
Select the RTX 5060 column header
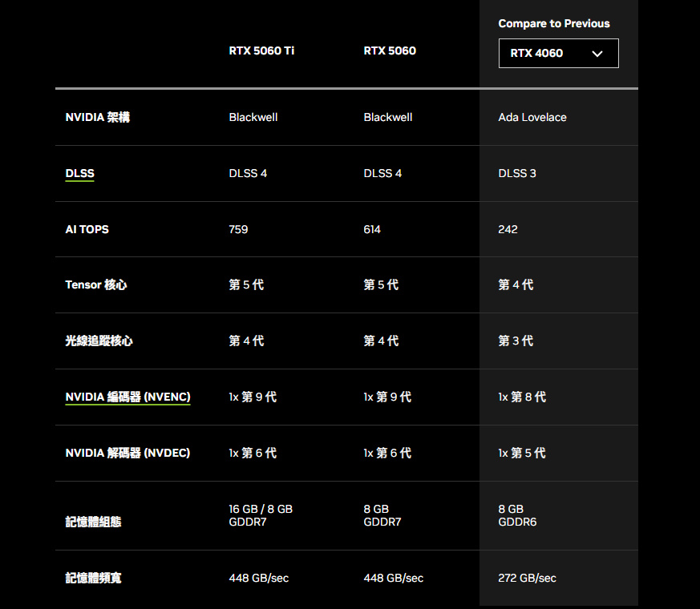coord(390,50)
